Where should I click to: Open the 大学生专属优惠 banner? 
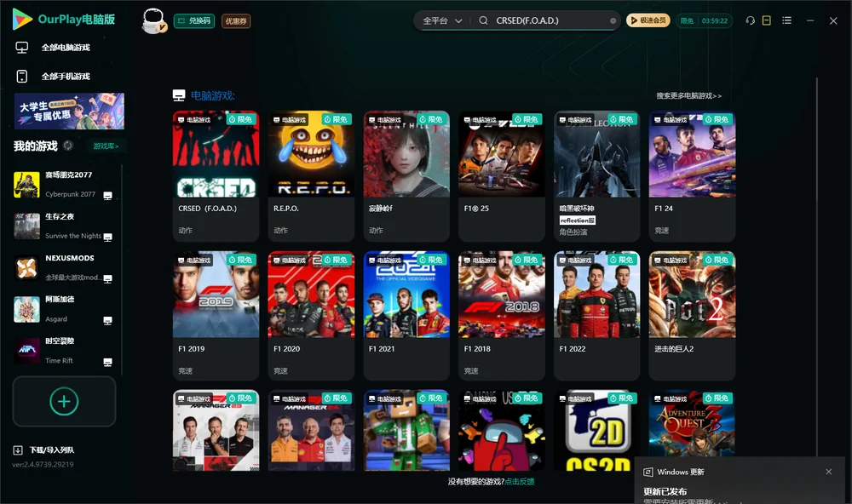click(70, 112)
